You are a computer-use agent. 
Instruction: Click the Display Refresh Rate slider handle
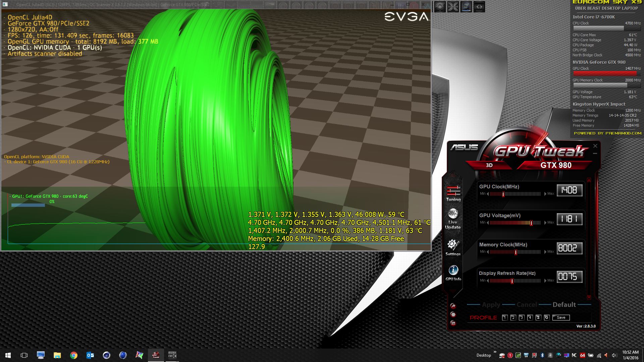pos(512,281)
